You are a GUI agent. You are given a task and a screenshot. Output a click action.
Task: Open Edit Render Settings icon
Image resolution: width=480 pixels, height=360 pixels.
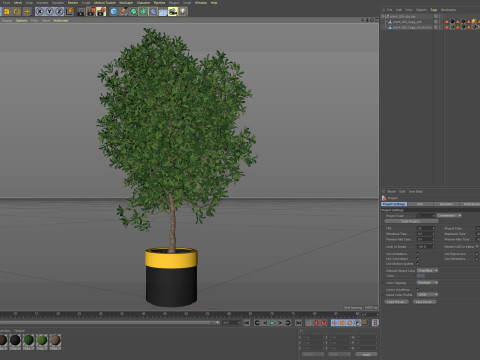pyautogui.click(x=101, y=12)
